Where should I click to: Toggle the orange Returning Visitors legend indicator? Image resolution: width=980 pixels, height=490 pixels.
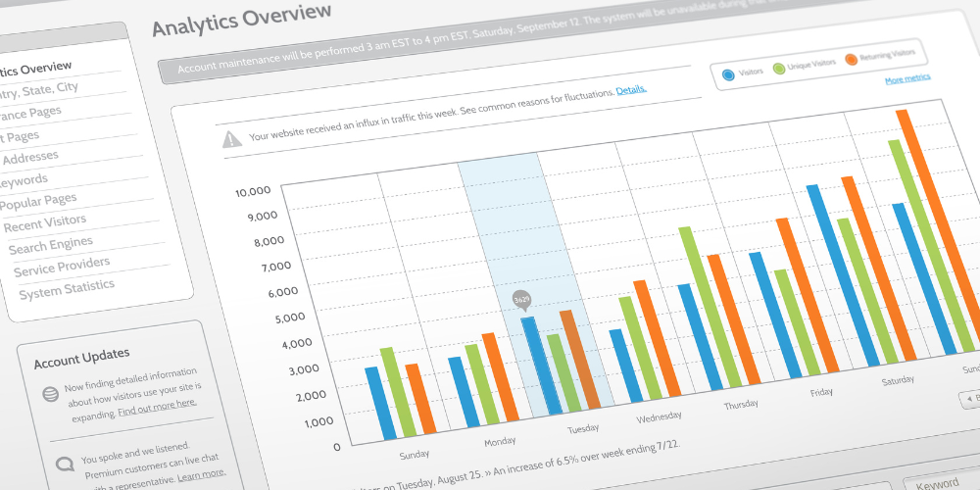850,60
